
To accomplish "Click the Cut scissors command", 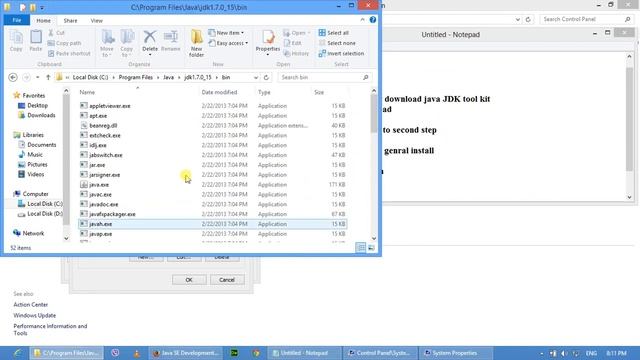I will pos(56,33).
